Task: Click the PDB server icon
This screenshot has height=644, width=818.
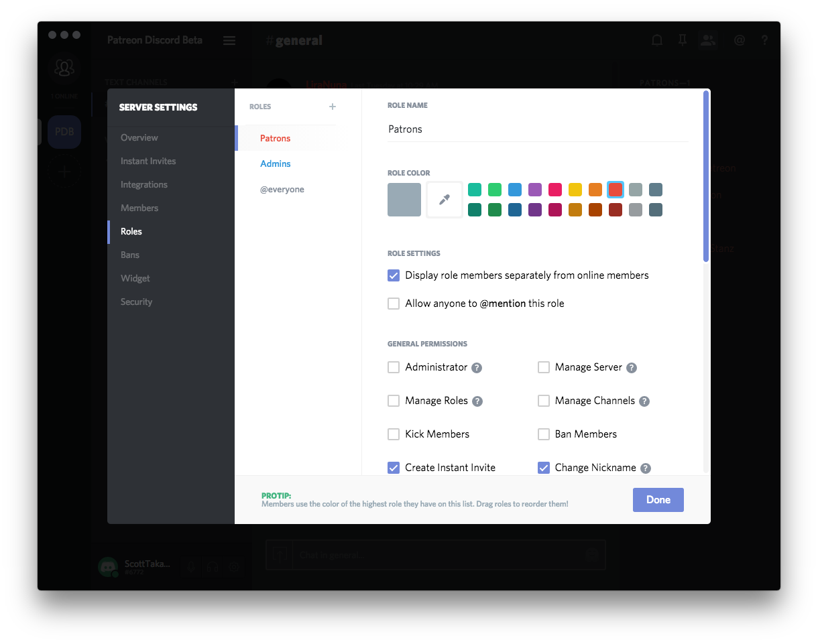Action: (64, 132)
